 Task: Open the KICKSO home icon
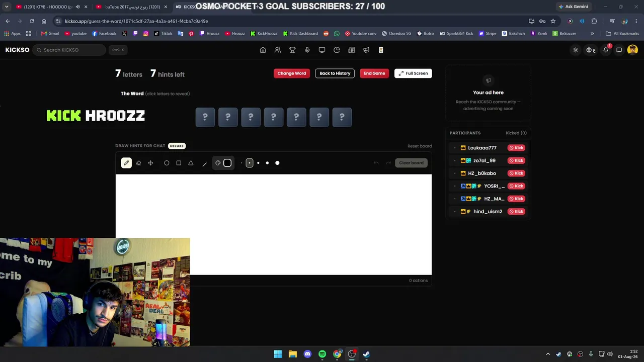pos(263,50)
